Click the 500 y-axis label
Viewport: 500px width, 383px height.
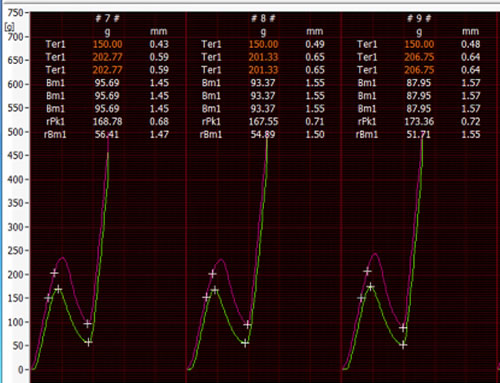tap(15, 132)
